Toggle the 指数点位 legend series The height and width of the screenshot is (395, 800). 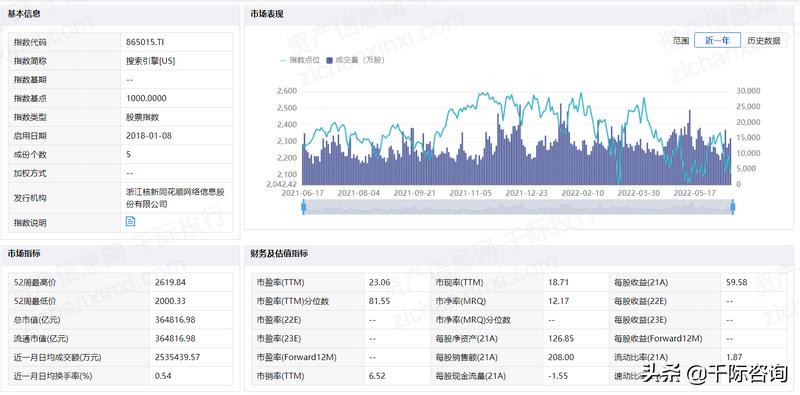click(300, 60)
